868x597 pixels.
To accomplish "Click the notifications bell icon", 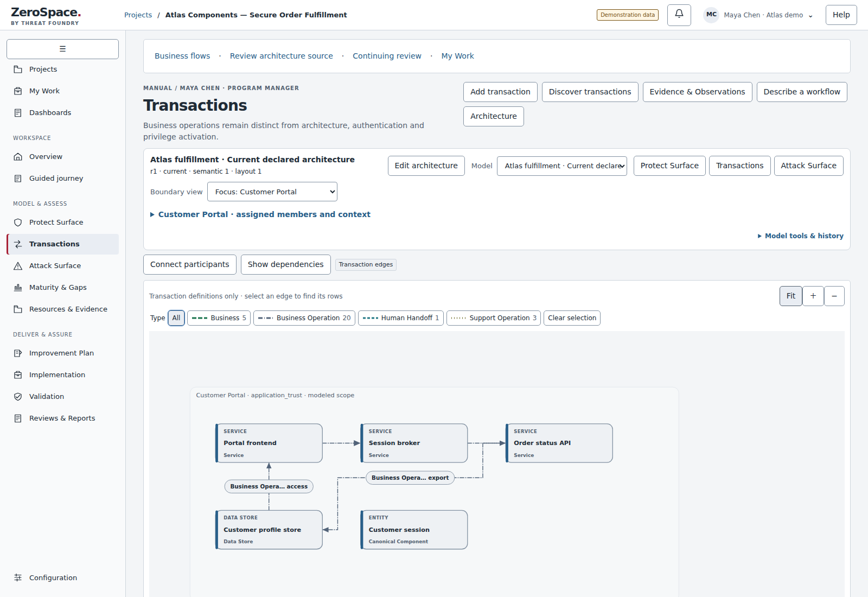I will [679, 15].
